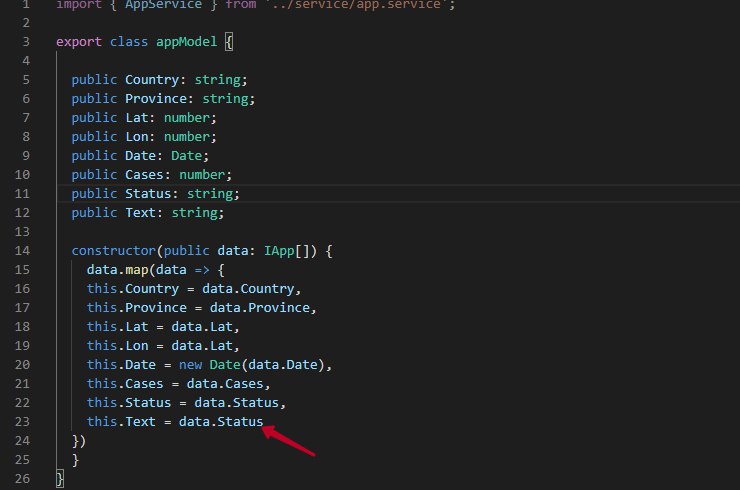Click 'Date' type on line 9
The width and height of the screenshot is (740, 490).
186,156
